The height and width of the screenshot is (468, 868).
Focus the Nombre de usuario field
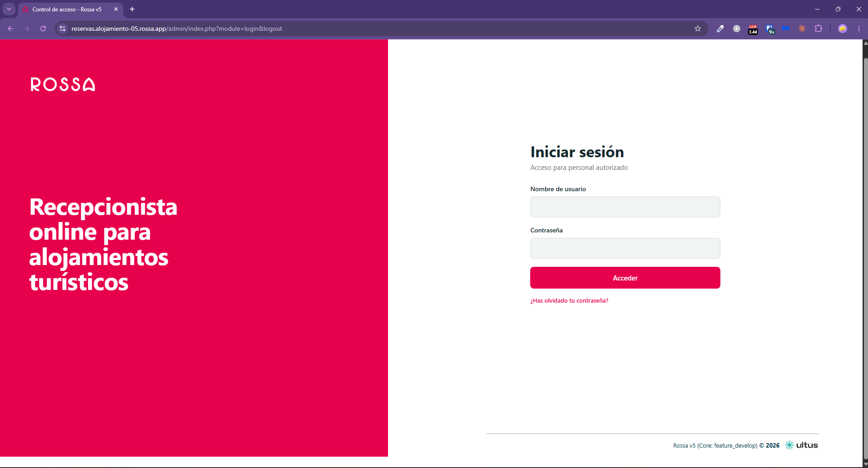click(625, 207)
